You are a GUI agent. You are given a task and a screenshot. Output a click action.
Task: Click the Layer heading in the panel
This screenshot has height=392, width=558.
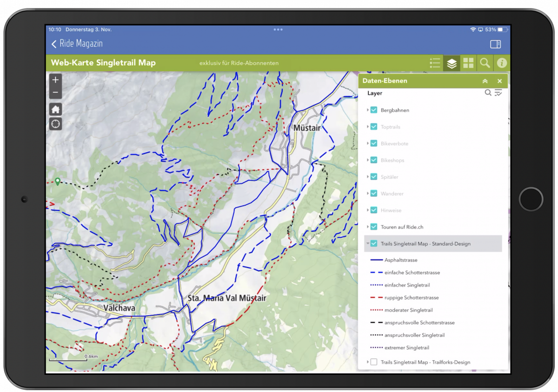375,93
